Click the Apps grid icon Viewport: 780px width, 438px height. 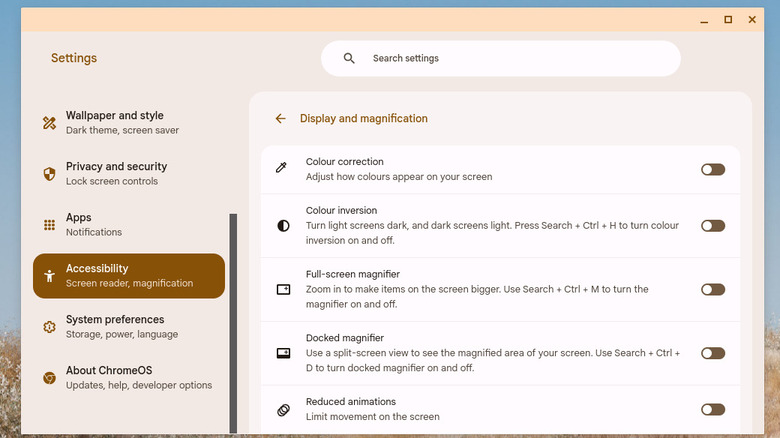click(49, 225)
